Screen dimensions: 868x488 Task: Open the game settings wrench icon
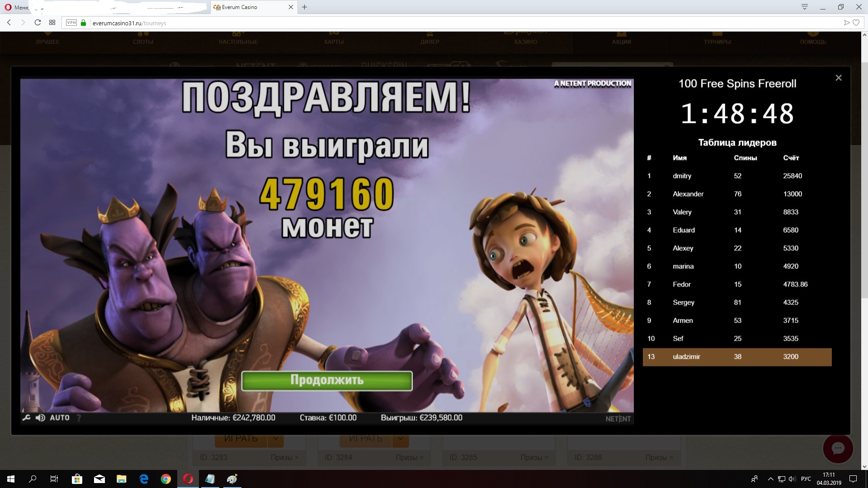(x=26, y=418)
